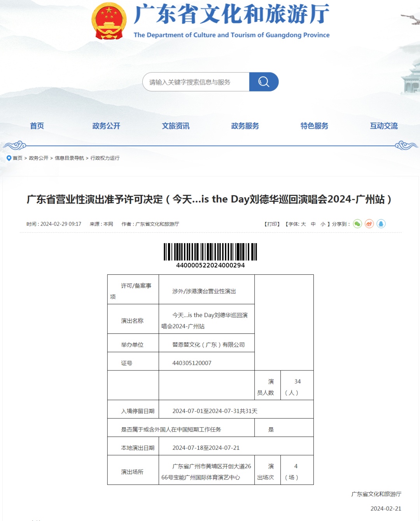
Task: Click the English department name subtitle
Action: click(231, 35)
